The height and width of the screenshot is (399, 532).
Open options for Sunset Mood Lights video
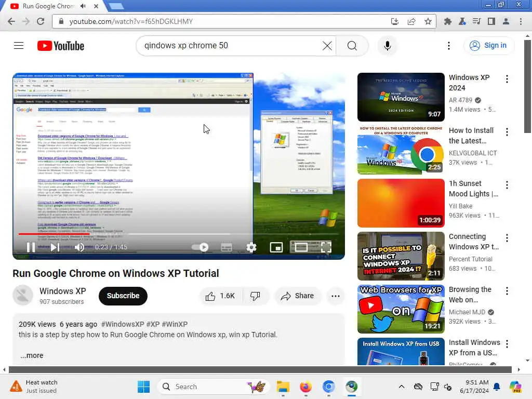tap(507, 185)
